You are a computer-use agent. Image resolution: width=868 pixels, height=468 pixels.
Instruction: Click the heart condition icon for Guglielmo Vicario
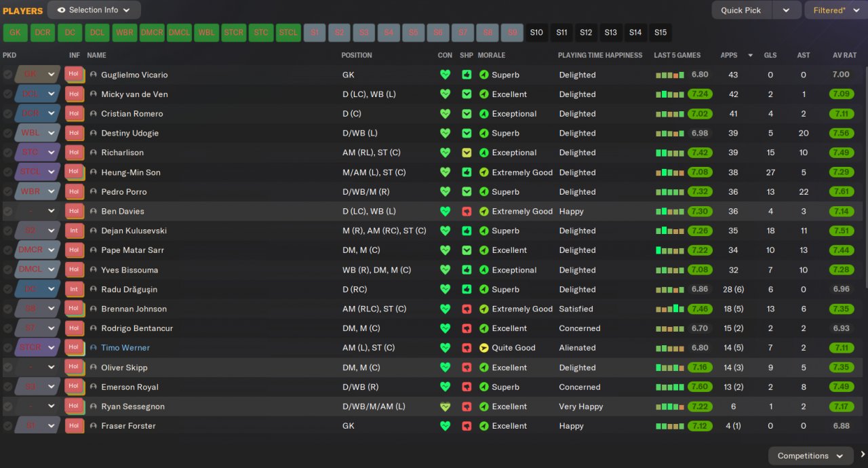(x=445, y=75)
